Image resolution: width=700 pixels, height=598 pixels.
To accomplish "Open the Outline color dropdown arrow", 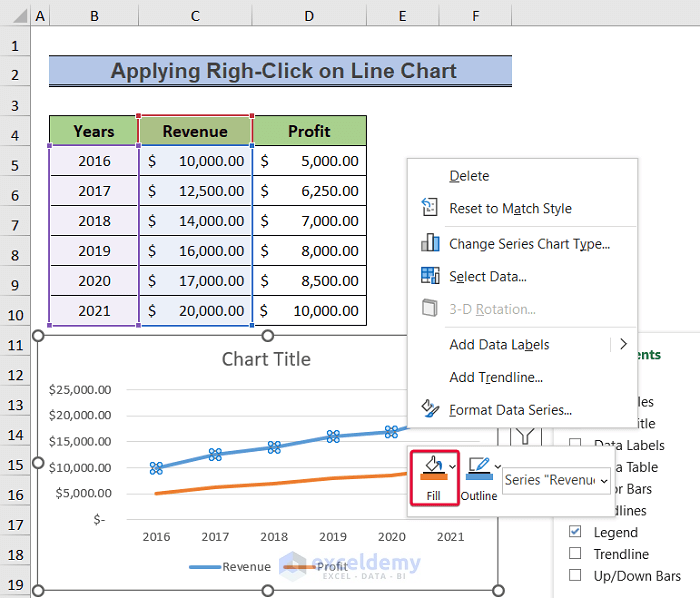I will pyautogui.click(x=498, y=467).
